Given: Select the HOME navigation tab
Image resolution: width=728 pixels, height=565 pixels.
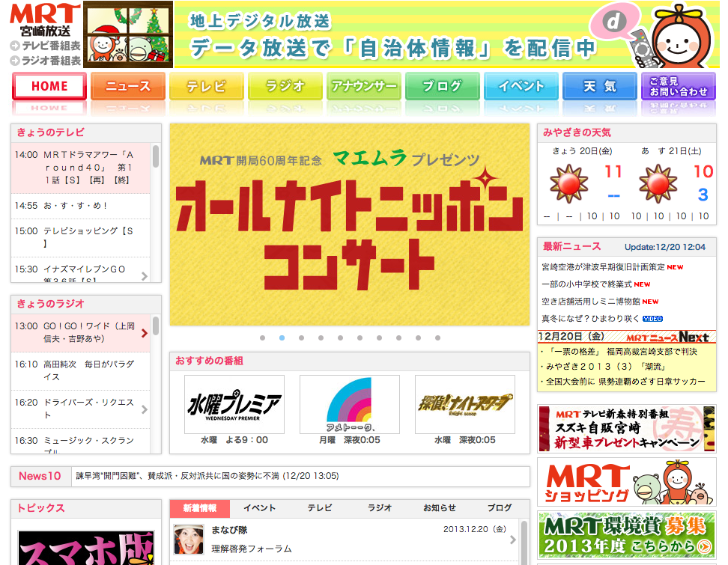Looking at the screenshot, I should coord(49,86).
